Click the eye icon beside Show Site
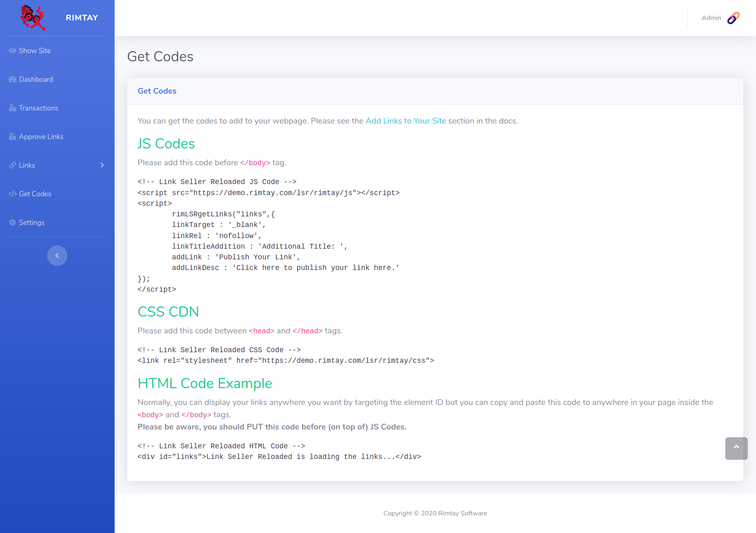756x533 pixels. 13,51
